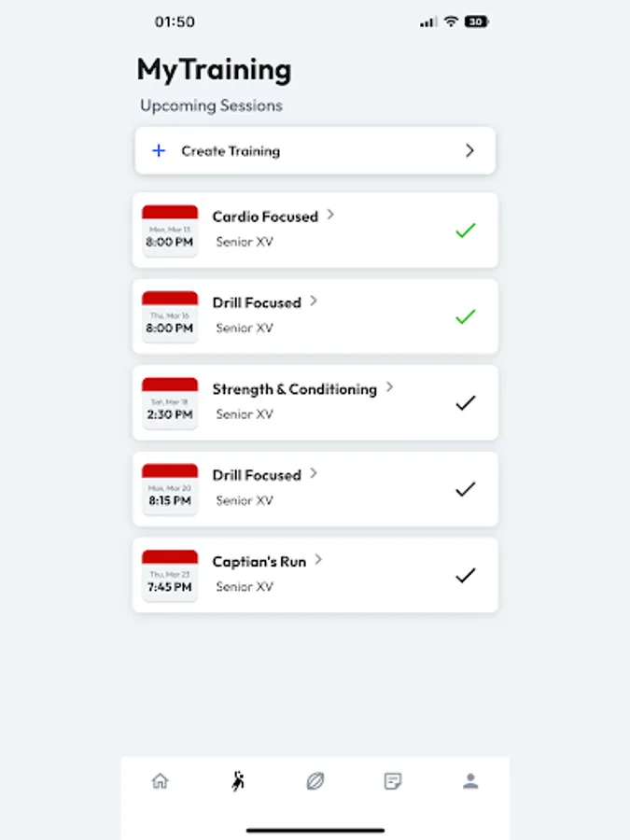The image size is (630, 840).
Task: Open the Home tab icon
Action: click(160, 782)
